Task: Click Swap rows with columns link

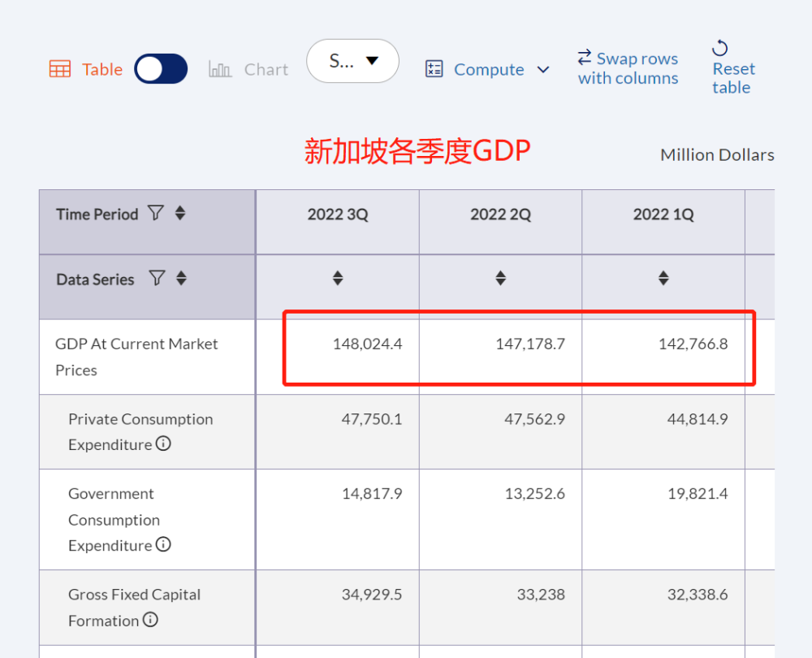Action: click(628, 68)
